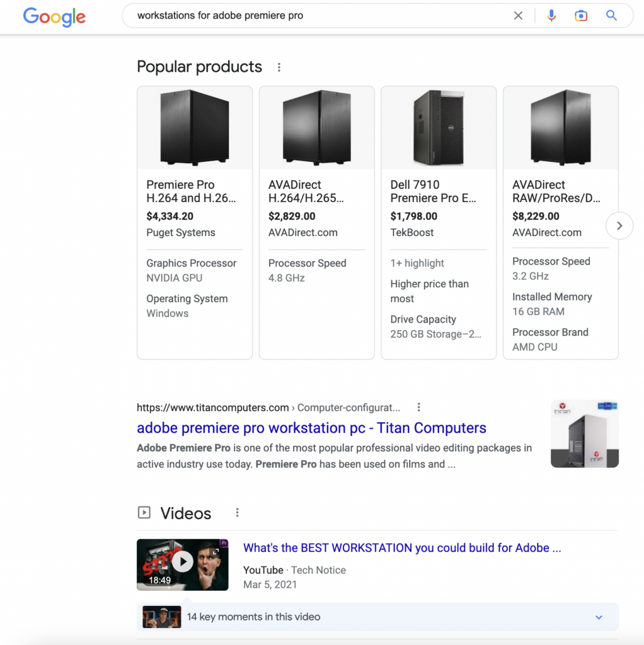Click the $1,798.00 price
This screenshot has width=644, height=645.
click(x=413, y=217)
